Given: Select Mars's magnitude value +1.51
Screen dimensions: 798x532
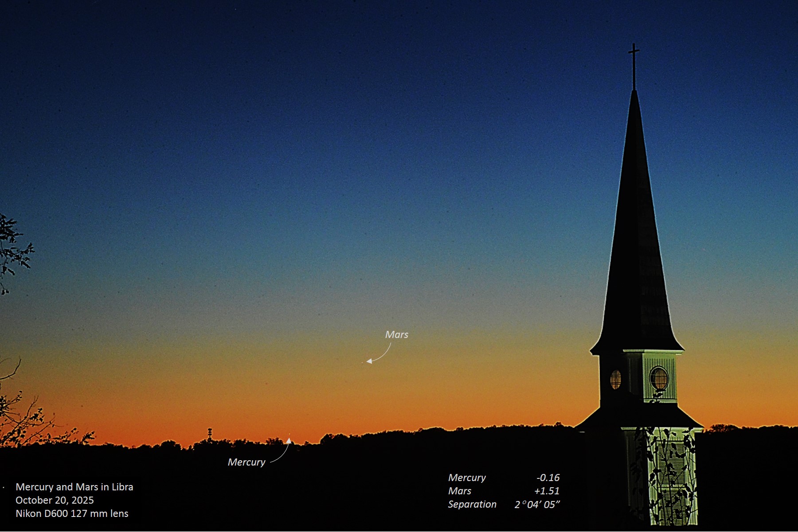Looking at the screenshot, I should point(547,491).
